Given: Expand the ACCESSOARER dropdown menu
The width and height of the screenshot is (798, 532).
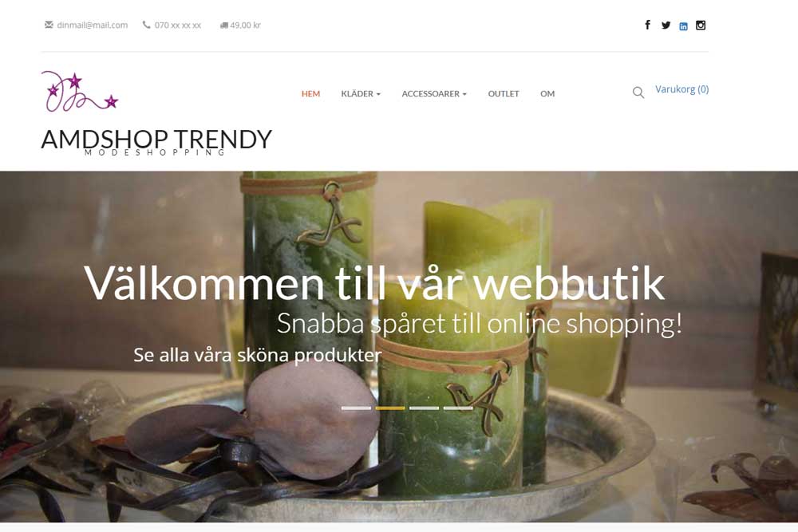Looking at the screenshot, I should point(434,93).
